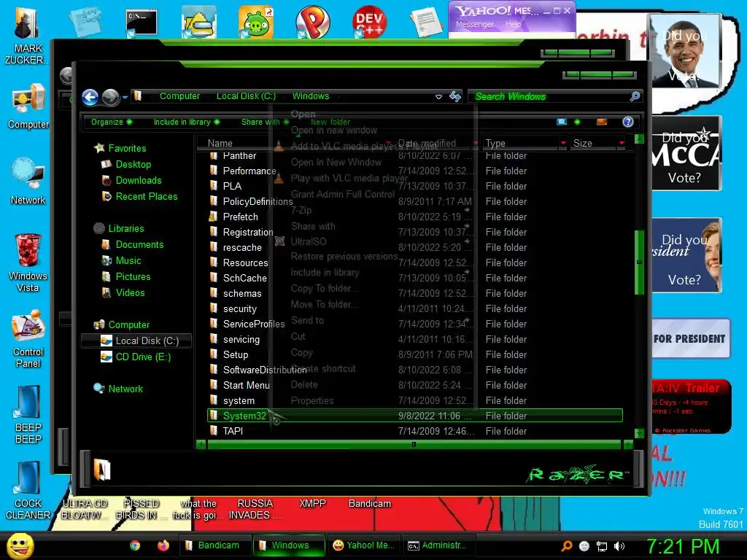Select the Prefetch folder icon

214,217
